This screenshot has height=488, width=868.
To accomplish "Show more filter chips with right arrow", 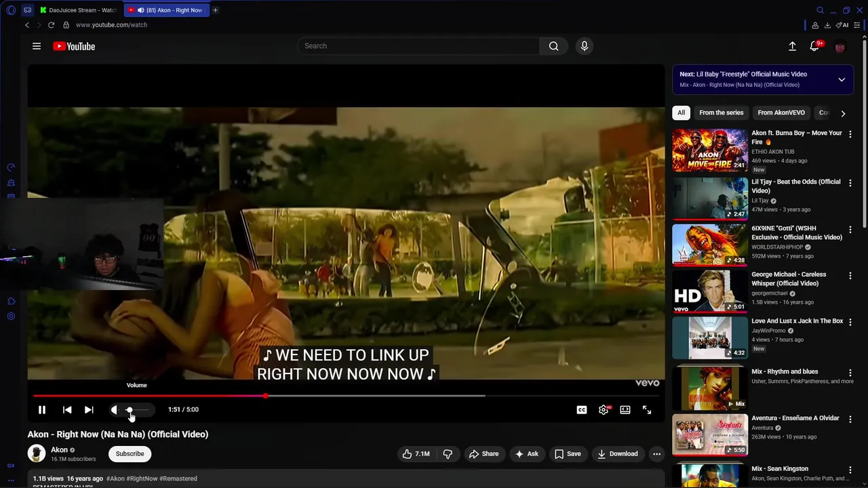I will 843,113.
